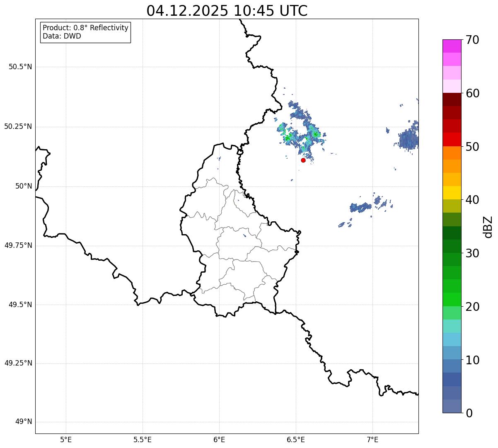Click the 10 tick on the colorbar
The width and height of the screenshot is (498, 448).
point(472,360)
